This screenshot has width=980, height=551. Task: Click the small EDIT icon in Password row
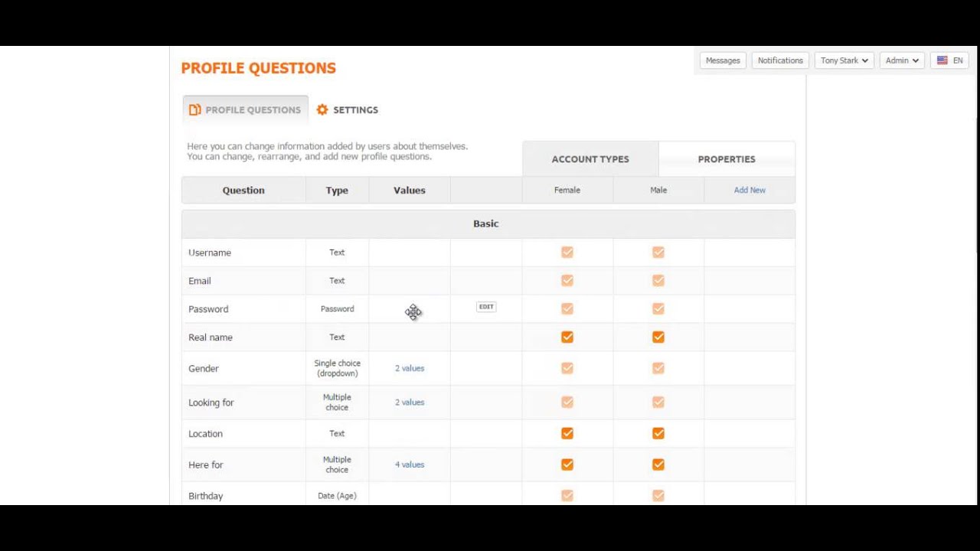[486, 307]
